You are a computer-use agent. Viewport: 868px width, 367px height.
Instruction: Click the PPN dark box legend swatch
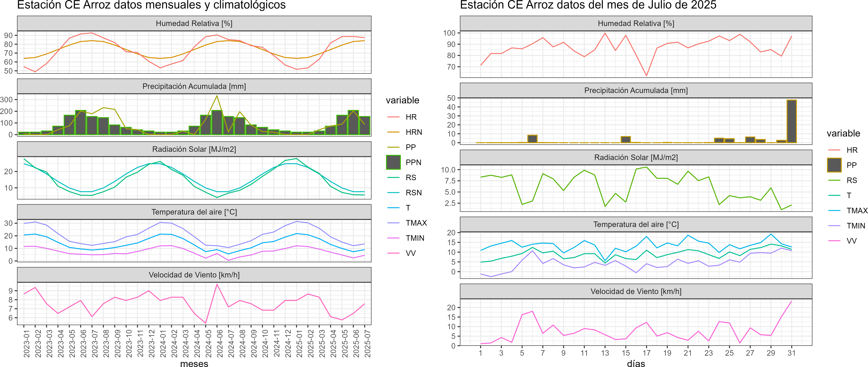(x=393, y=162)
